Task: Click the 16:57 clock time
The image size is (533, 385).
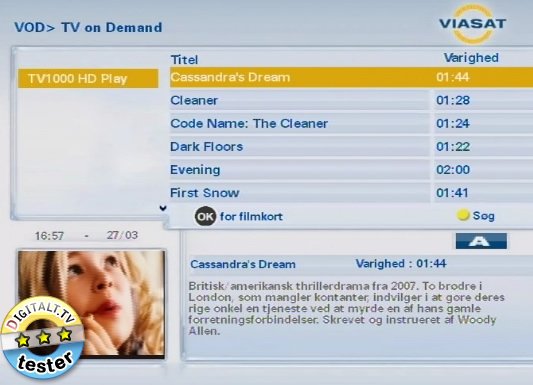Action: point(49,235)
